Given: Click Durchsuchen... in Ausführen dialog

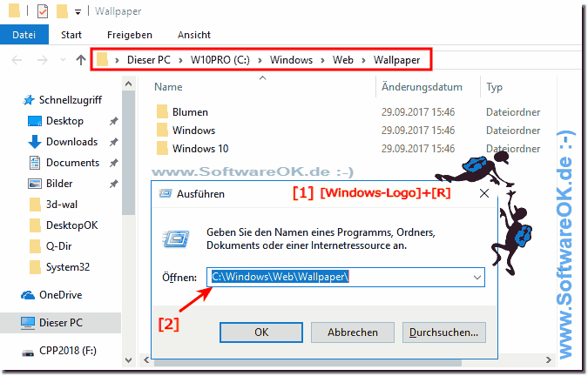Looking at the screenshot, I should point(444,332).
